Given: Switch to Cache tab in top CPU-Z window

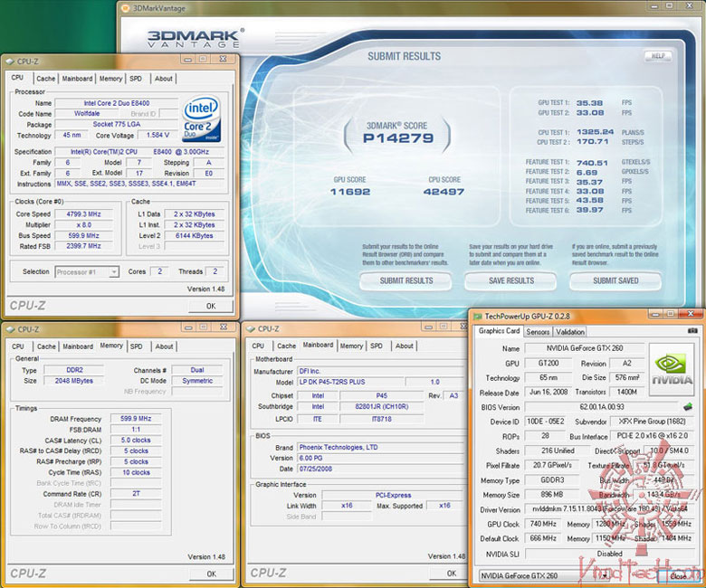Looking at the screenshot, I should click(46, 79).
